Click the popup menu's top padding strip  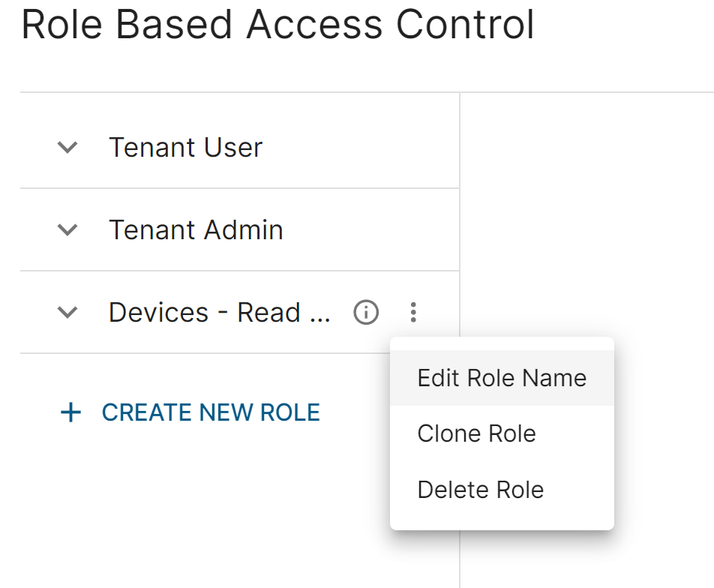tap(502, 343)
